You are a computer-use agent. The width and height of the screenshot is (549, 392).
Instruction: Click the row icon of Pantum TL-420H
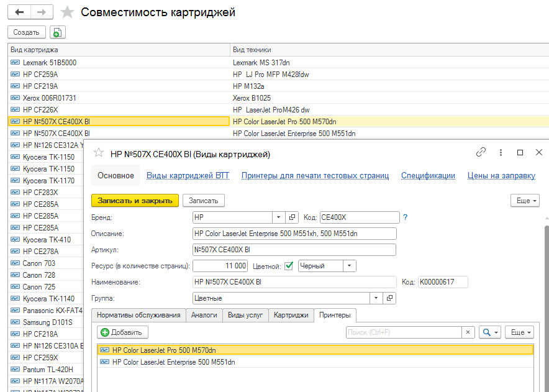coord(15,369)
